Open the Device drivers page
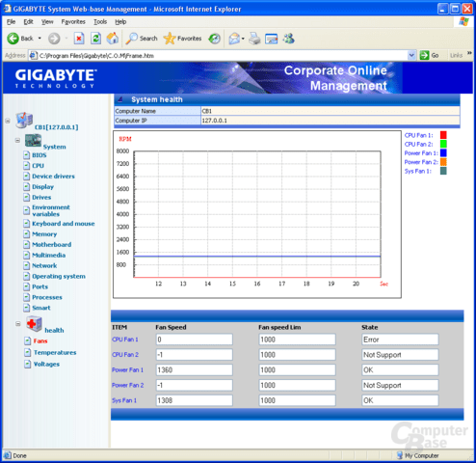The image size is (476, 463). [53, 177]
